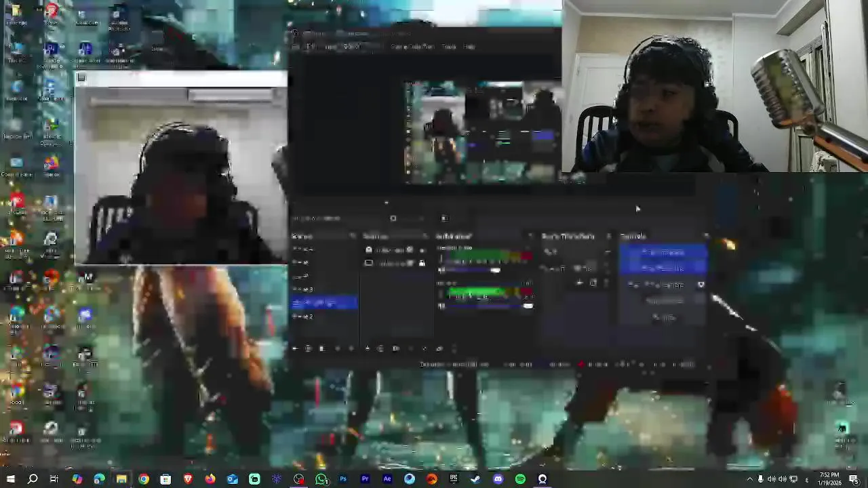Open the Controls dock options menu

(706, 236)
